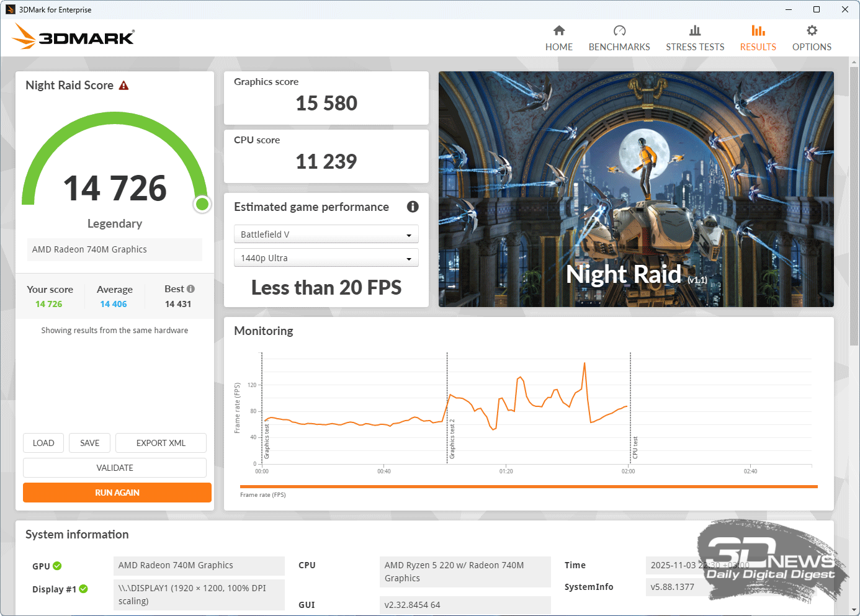Click the EXPORT XML button
This screenshot has width=860, height=616.
pos(161,443)
